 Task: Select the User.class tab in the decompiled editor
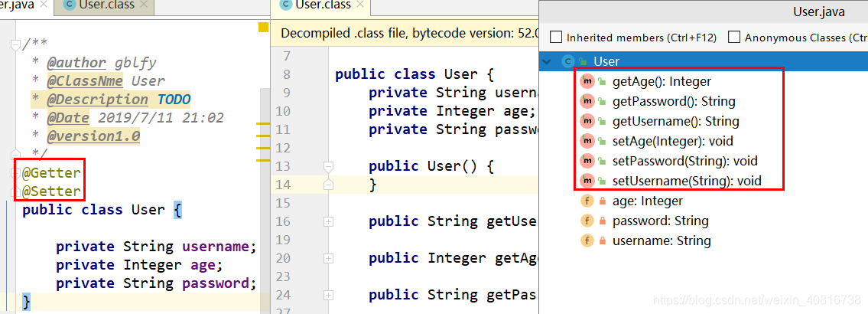click(x=322, y=5)
